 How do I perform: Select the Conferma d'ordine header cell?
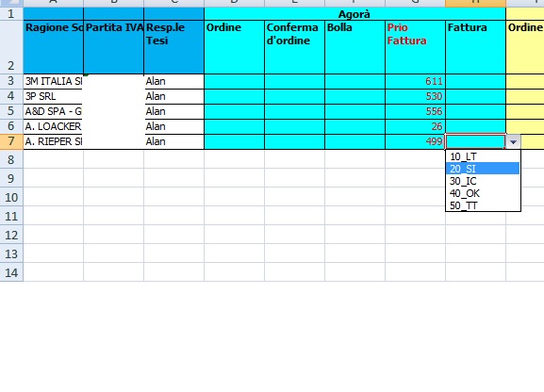294,47
